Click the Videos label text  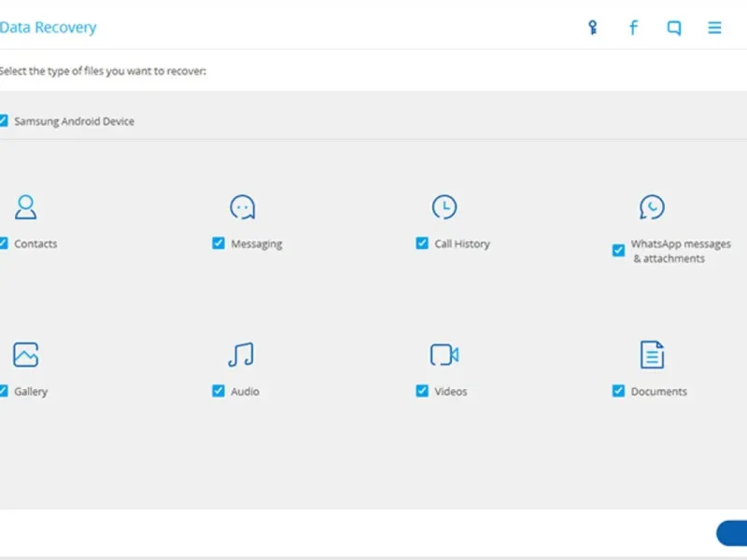click(451, 391)
